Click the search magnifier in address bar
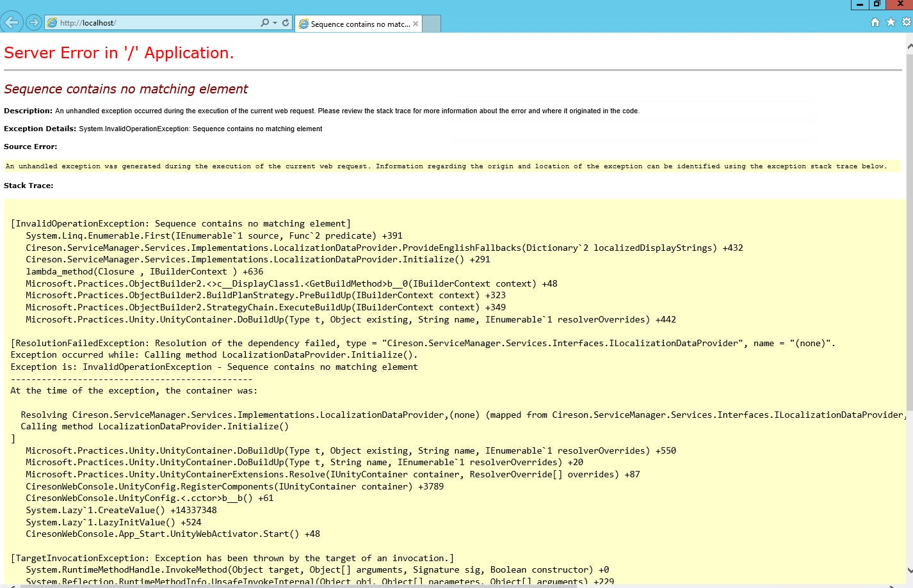 [x=264, y=22]
